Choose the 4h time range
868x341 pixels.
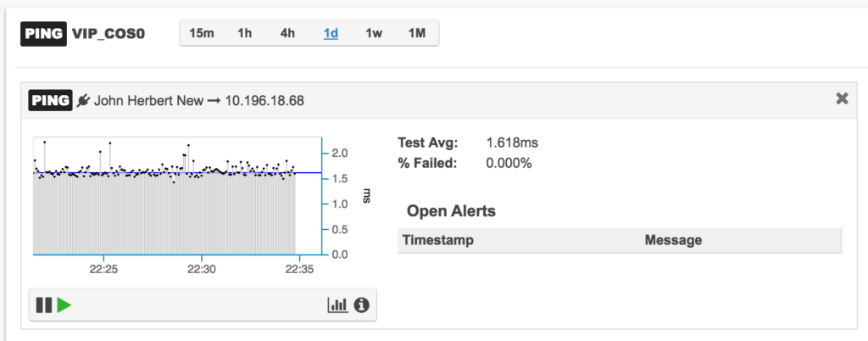[287, 33]
